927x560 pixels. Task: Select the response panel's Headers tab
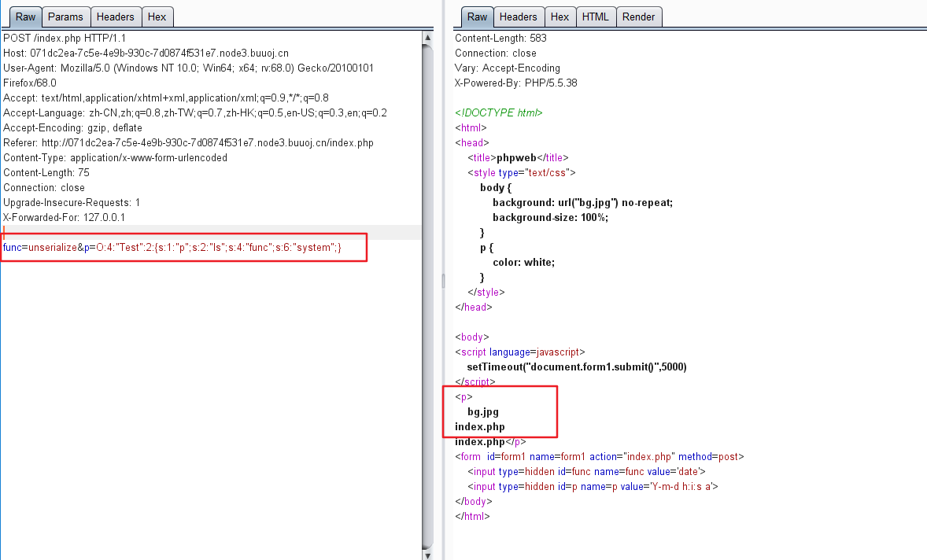point(519,17)
